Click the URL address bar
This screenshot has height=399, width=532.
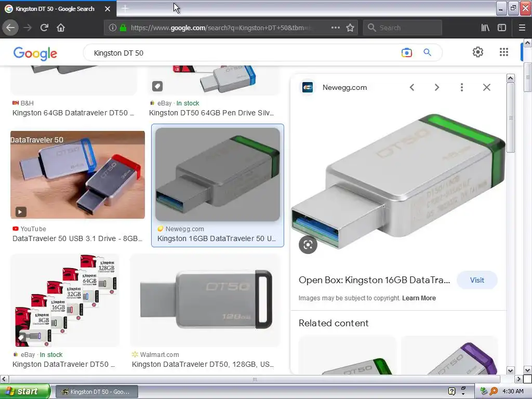[220, 28]
